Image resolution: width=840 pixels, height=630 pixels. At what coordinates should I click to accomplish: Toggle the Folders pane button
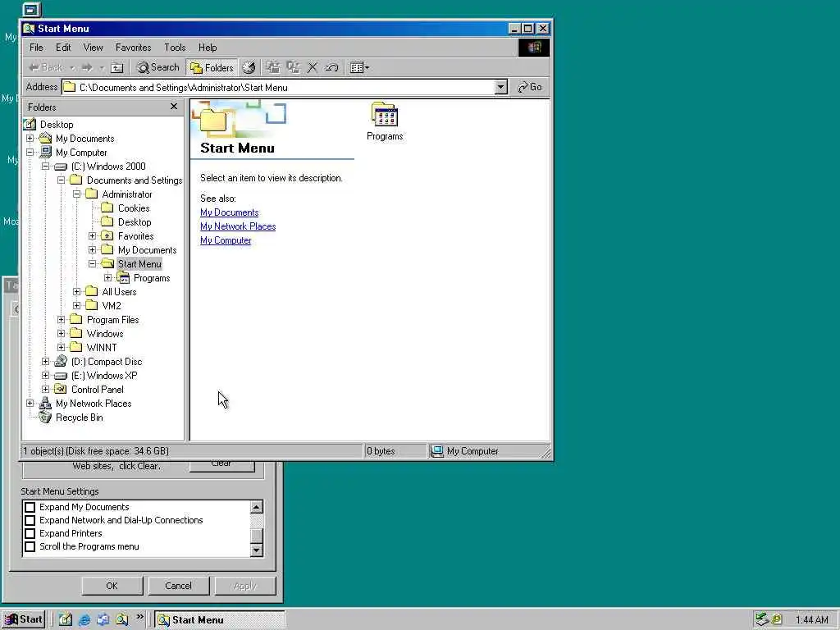pyautogui.click(x=212, y=67)
